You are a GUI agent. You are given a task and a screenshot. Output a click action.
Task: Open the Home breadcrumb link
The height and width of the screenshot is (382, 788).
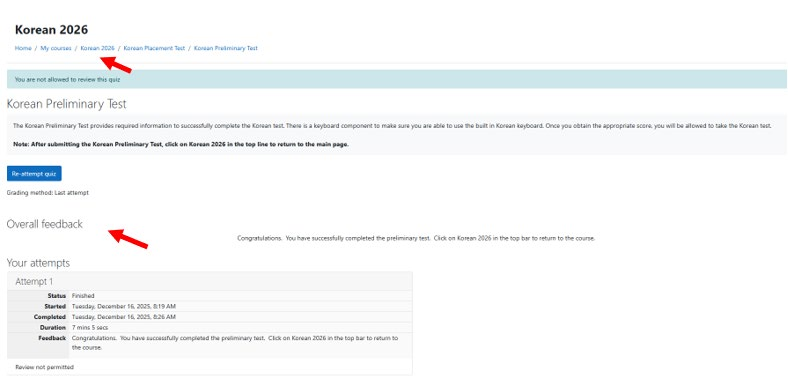coord(23,48)
